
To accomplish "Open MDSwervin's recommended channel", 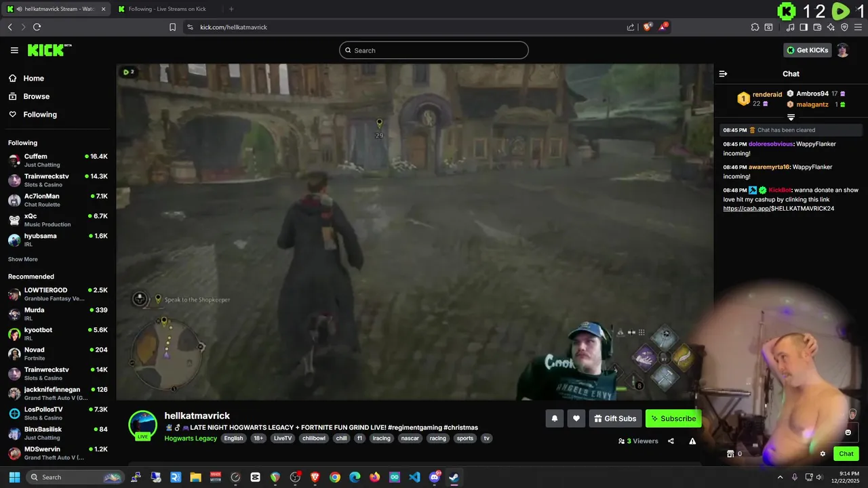I will pos(58,453).
